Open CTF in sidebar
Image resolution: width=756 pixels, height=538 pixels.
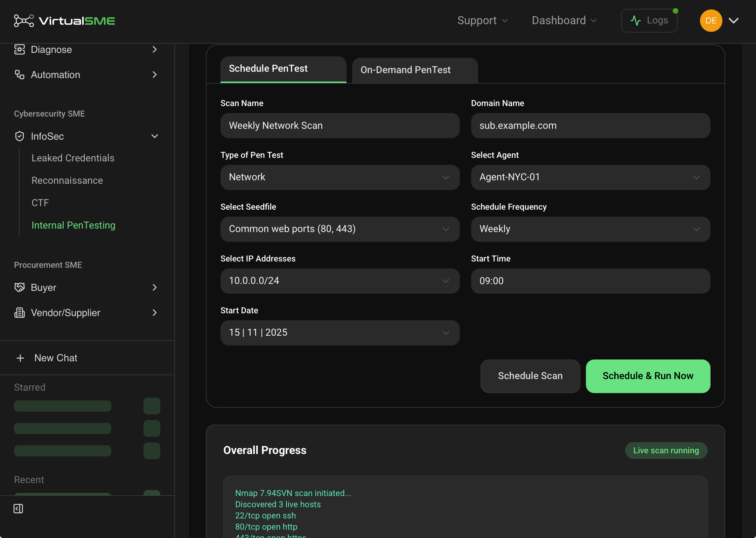[40, 203]
